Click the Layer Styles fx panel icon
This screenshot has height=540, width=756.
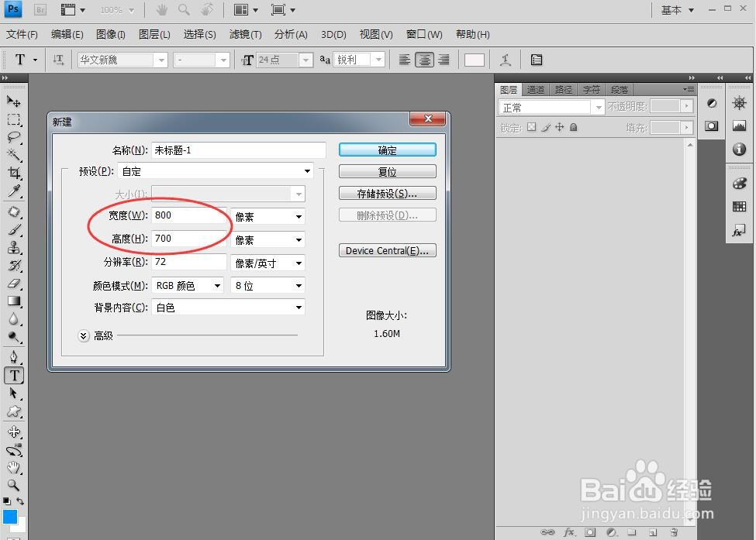click(737, 229)
